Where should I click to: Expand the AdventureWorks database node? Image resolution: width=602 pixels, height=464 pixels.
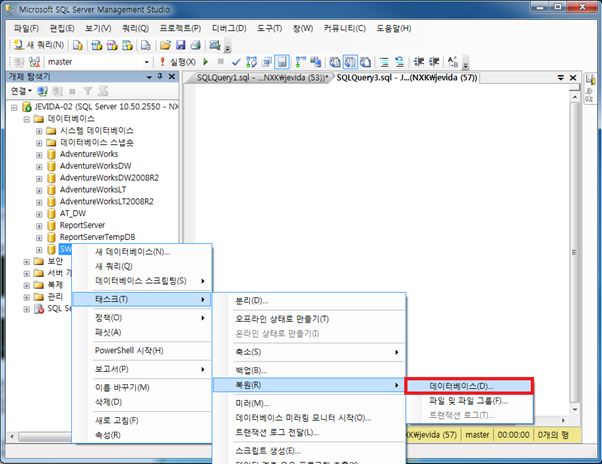[x=39, y=155]
